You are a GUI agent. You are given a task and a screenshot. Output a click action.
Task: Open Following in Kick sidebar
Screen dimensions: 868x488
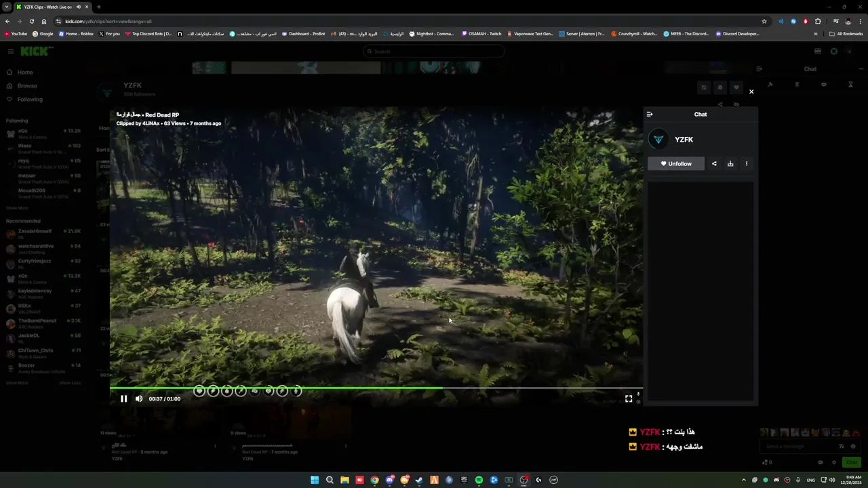(24, 100)
